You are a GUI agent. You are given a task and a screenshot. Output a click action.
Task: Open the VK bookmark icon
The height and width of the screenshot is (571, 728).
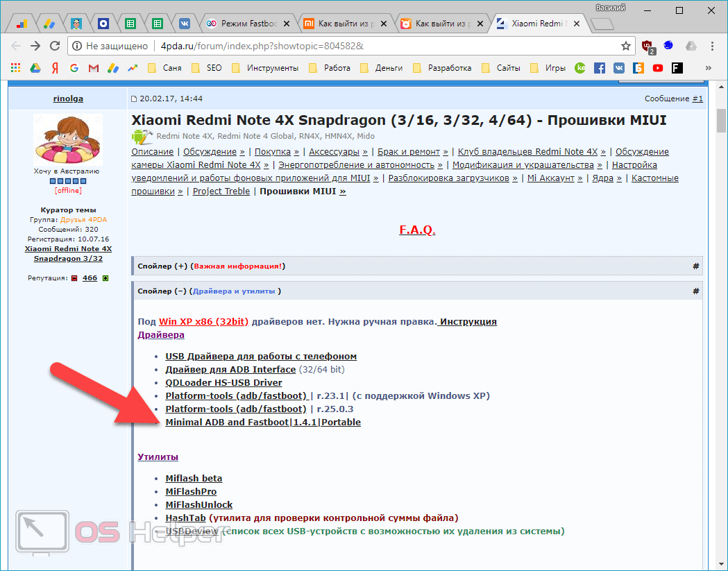(619, 68)
